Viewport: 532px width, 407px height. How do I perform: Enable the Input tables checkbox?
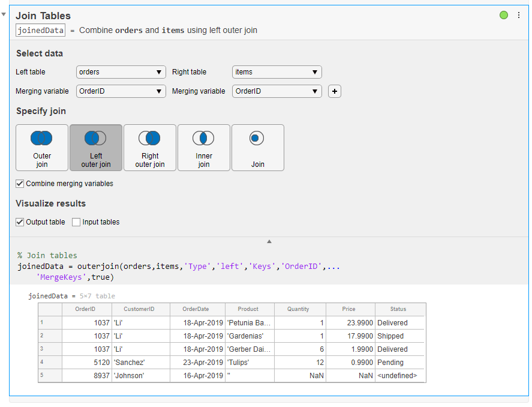coord(76,222)
